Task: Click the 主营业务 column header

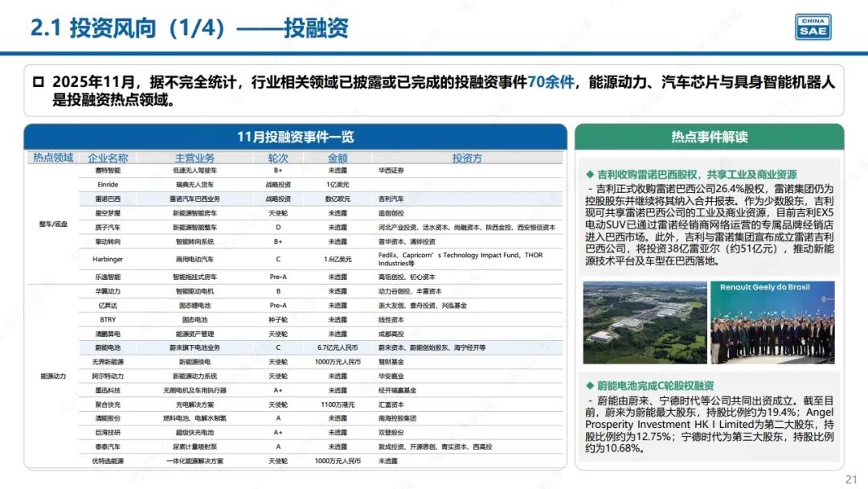Action: click(194, 158)
